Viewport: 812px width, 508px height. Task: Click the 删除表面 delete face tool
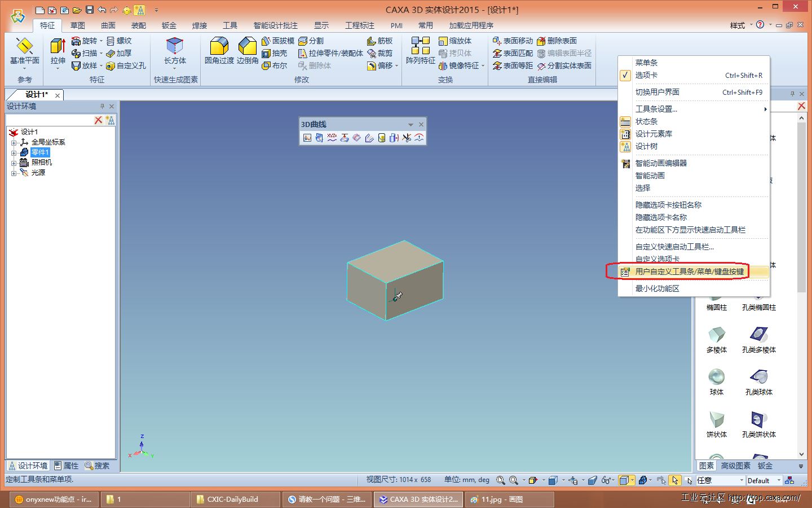click(x=557, y=41)
